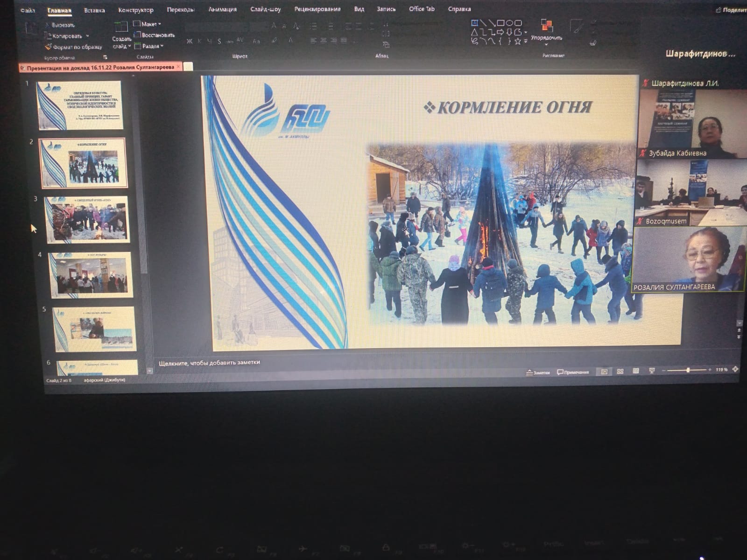Open Reading view from status bar
This screenshot has height=560, width=747.
635,371
